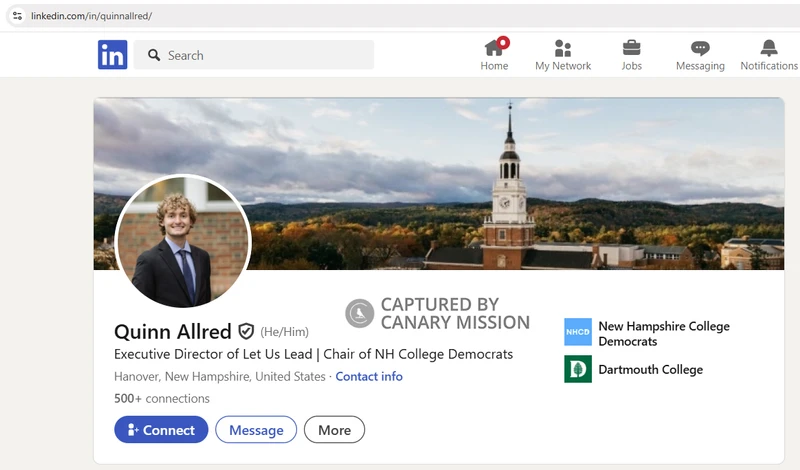800x470 pixels.
Task: Select the Notifications menu label
Action: [x=769, y=66]
